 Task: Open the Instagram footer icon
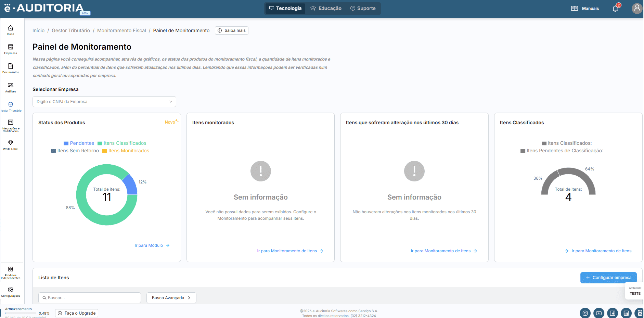click(x=585, y=313)
